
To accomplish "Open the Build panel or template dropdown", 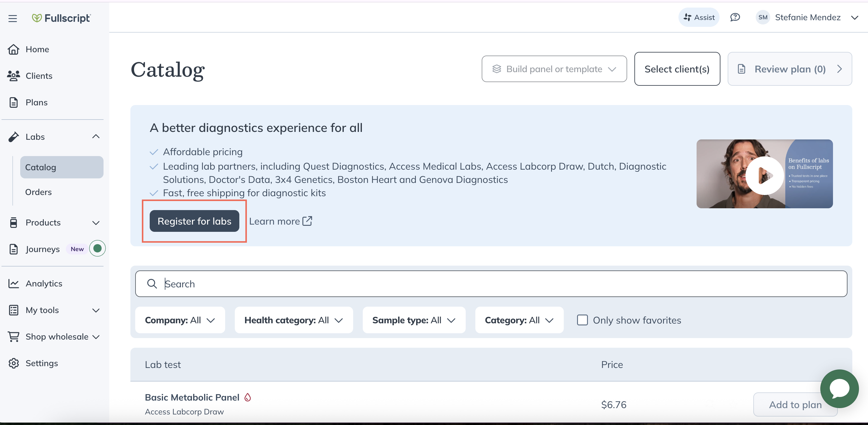I will [554, 69].
